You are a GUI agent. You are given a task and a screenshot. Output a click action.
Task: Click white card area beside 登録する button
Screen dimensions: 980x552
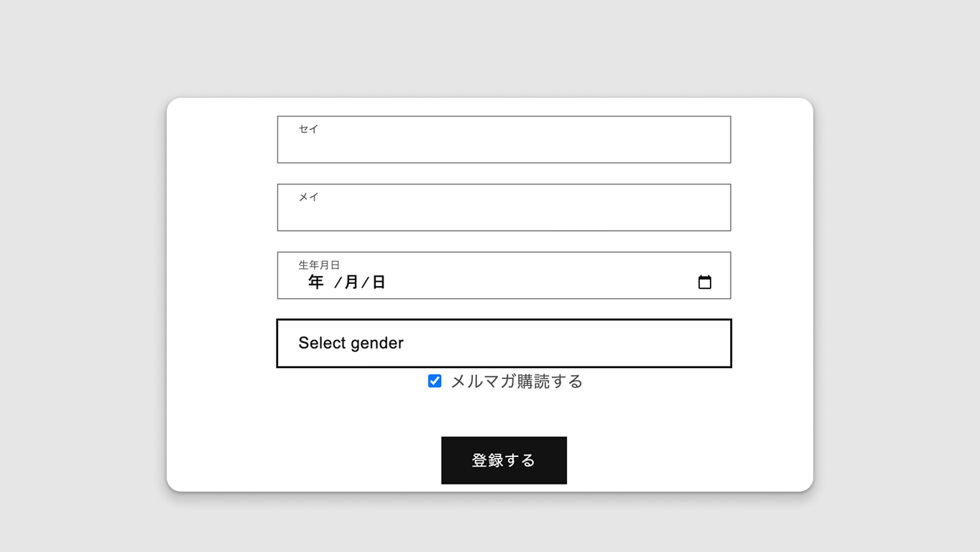coord(683,460)
